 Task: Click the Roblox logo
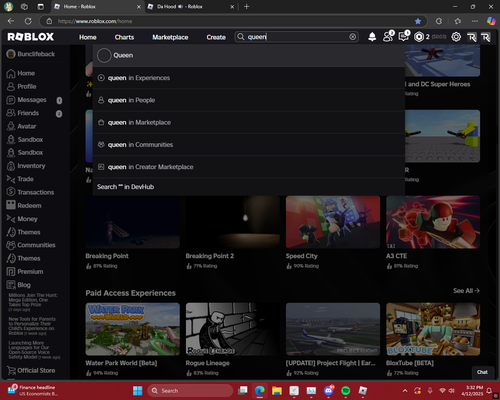pos(30,37)
